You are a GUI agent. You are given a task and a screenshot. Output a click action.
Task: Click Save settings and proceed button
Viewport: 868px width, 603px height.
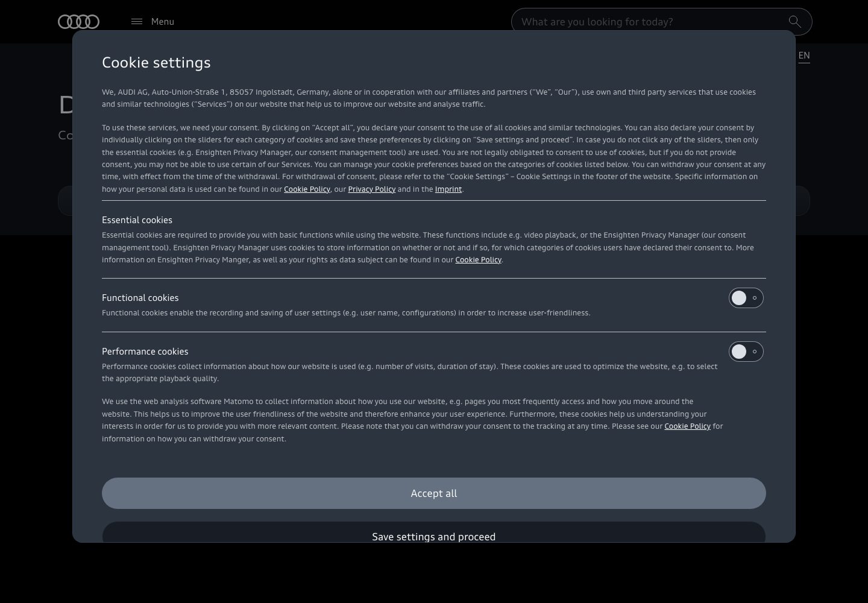[434, 532]
